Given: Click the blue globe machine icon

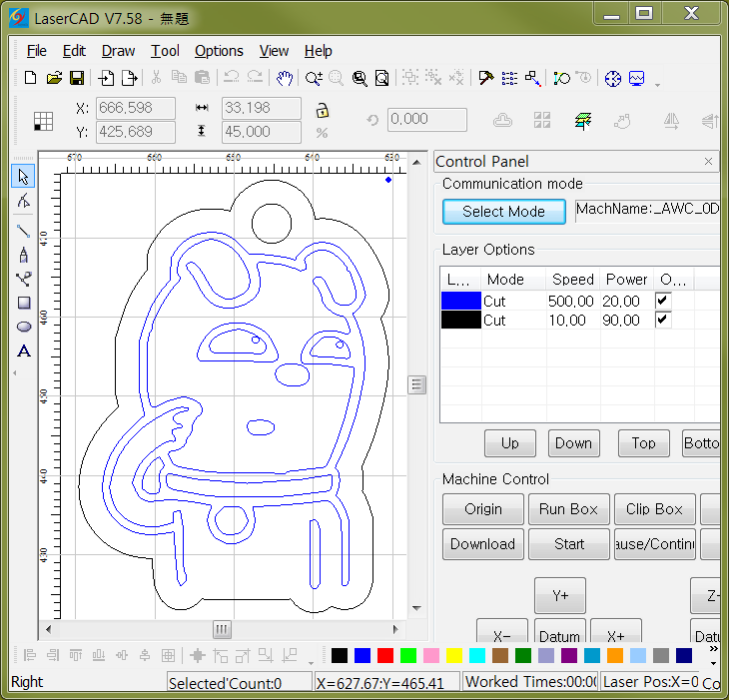Looking at the screenshot, I should (x=613, y=78).
